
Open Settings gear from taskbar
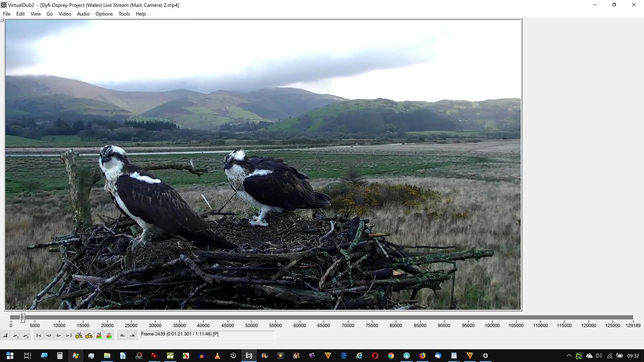[485, 356]
